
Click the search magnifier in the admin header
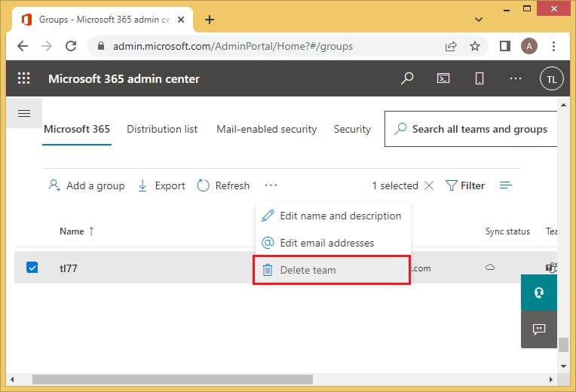(407, 78)
